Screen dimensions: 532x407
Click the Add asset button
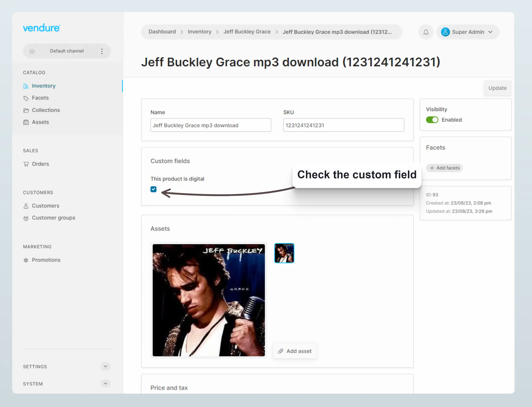click(294, 351)
